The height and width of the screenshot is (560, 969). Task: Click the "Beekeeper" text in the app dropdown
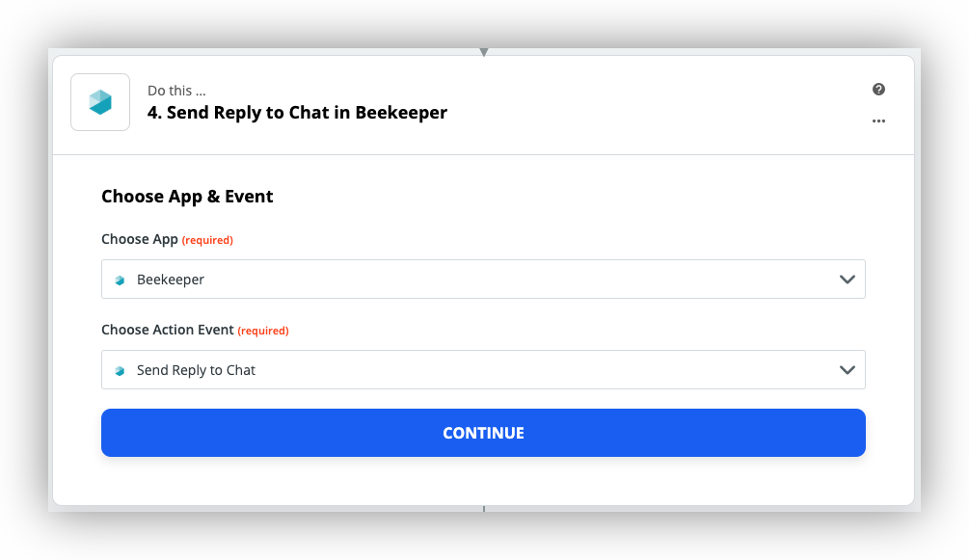click(x=171, y=280)
